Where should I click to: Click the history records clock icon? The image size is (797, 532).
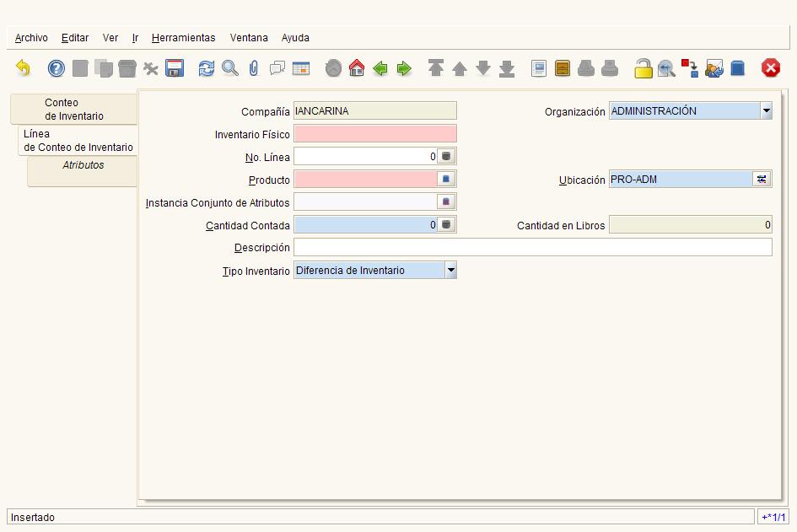pos(333,68)
